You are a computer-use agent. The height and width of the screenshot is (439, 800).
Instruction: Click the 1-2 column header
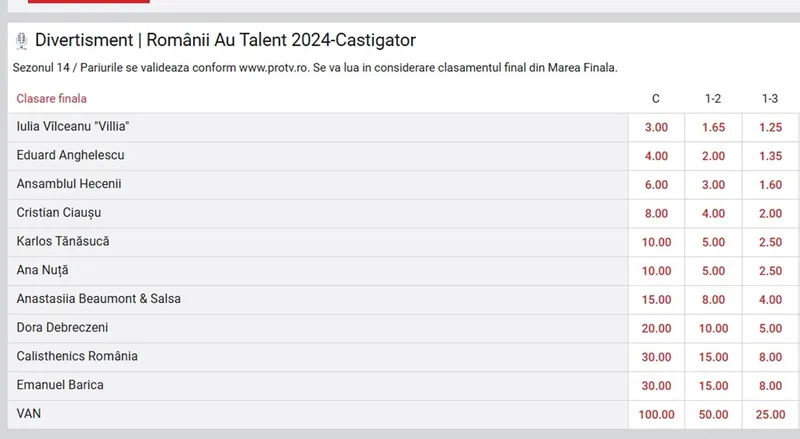click(713, 99)
